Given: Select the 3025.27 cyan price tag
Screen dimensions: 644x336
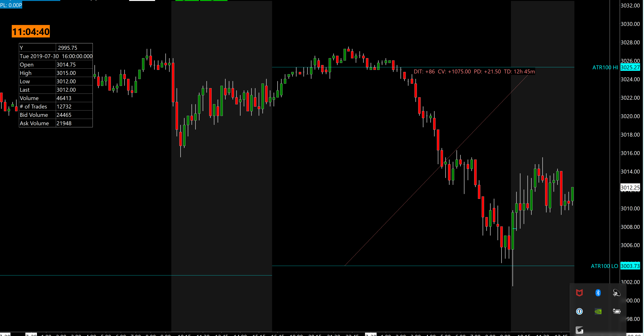Looking at the screenshot, I should [x=630, y=67].
